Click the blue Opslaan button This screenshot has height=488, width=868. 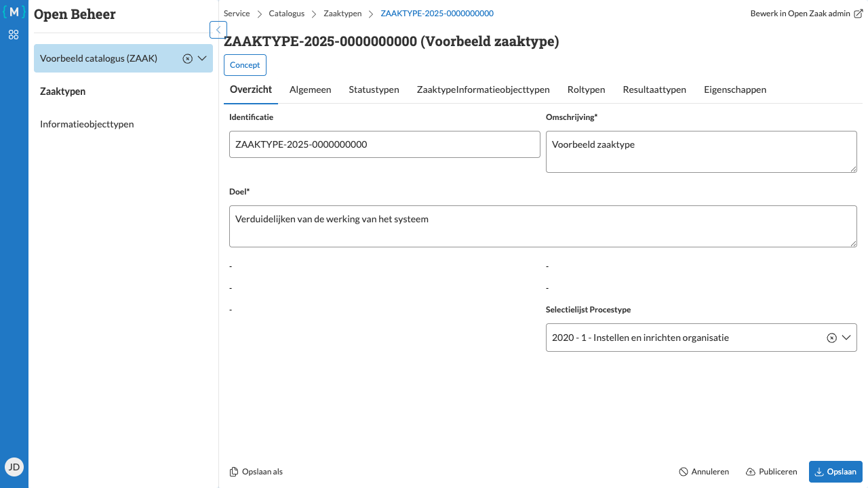click(x=835, y=472)
